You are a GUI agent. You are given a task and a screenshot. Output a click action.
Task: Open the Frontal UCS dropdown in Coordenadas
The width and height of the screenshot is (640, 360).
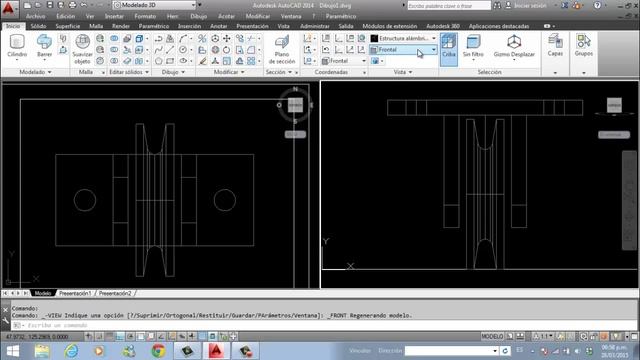tap(344, 61)
